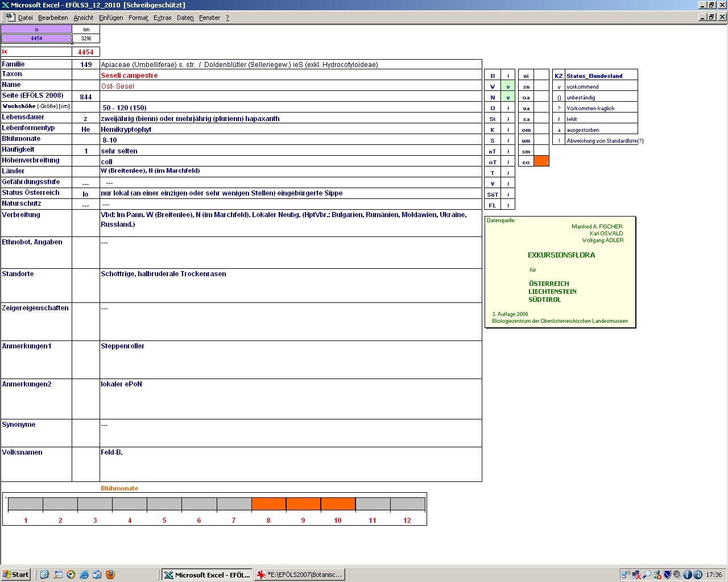Open the Fenster menu
The width and height of the screenshot is (728, 582).
point(209,18)
